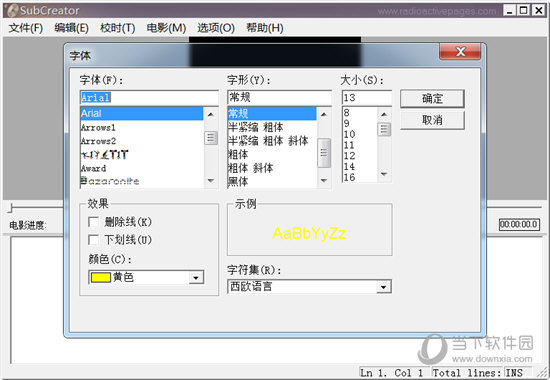
Task: Open the 编辑(E) menu
Action: (72, 28)
